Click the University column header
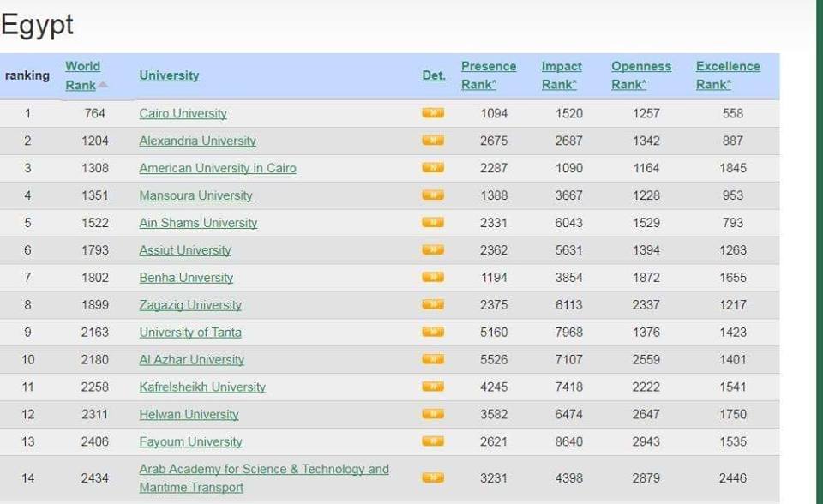The height and width of the screenshot is (504, 823). tap(169, 75)
